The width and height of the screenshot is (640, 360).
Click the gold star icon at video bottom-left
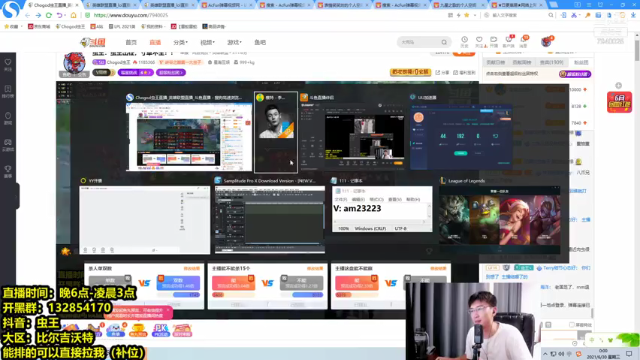(x=65, y=251)
